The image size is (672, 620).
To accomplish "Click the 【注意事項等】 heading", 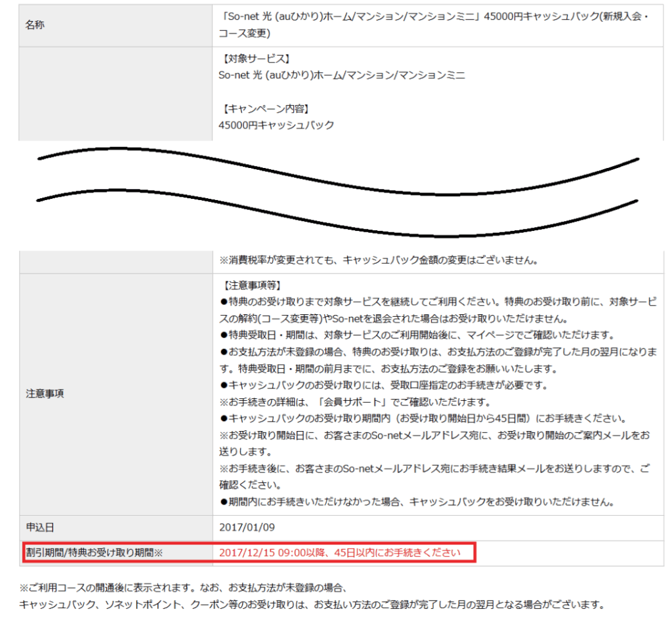I will click(x=251, y=286).
